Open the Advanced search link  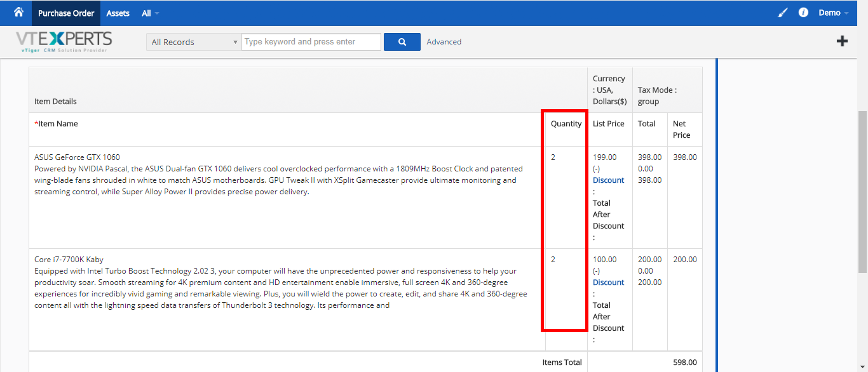[x=444, y=42]
